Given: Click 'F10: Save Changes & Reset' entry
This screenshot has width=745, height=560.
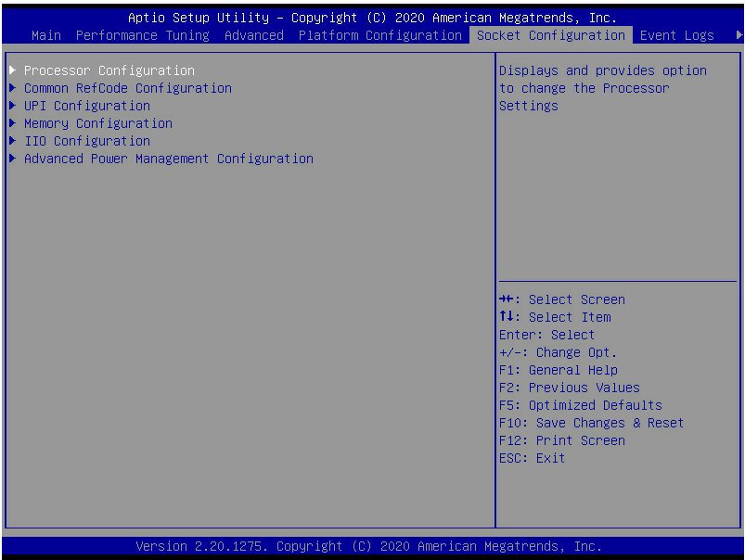Looking at the screenshot, I should [592, 423].
